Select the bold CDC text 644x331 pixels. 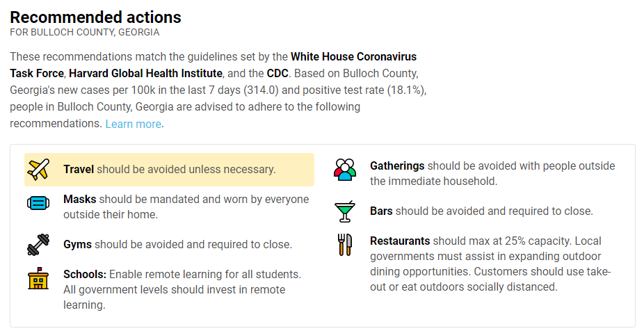[277, 74]
